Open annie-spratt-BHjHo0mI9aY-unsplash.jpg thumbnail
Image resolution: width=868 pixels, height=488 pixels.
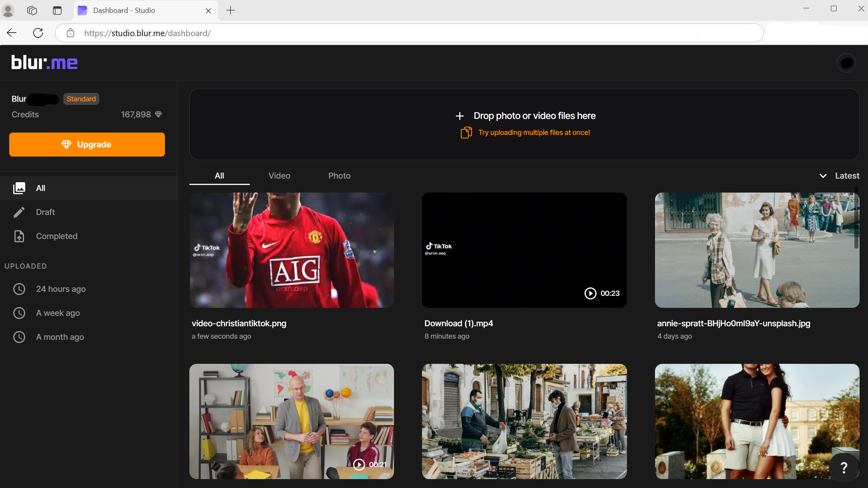point(757,250)
